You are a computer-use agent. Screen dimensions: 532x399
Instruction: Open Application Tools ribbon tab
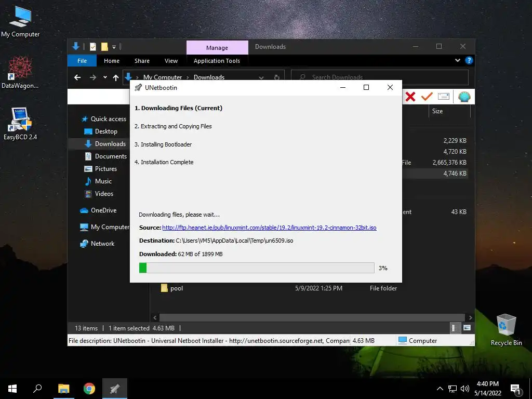(217, 61)
